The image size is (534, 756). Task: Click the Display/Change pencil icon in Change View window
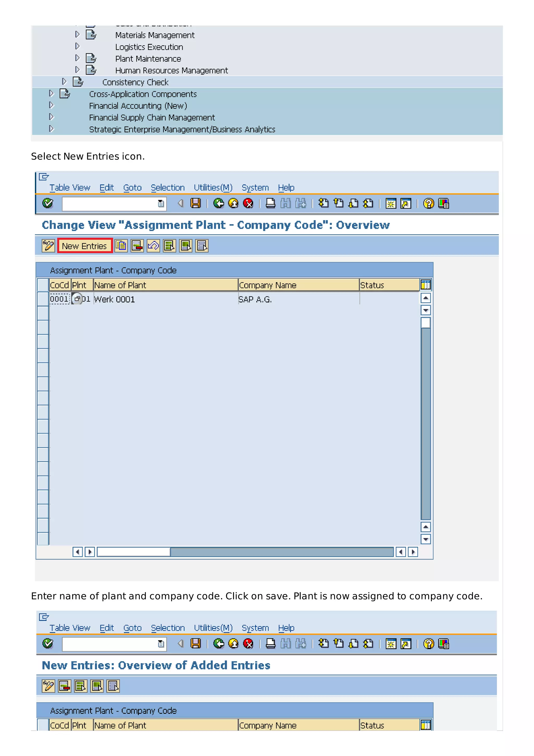click(x=48, y=246)
